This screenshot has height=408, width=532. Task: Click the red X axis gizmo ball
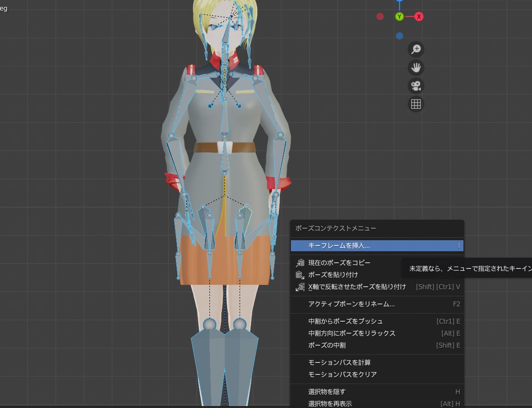tap(419, 16)
